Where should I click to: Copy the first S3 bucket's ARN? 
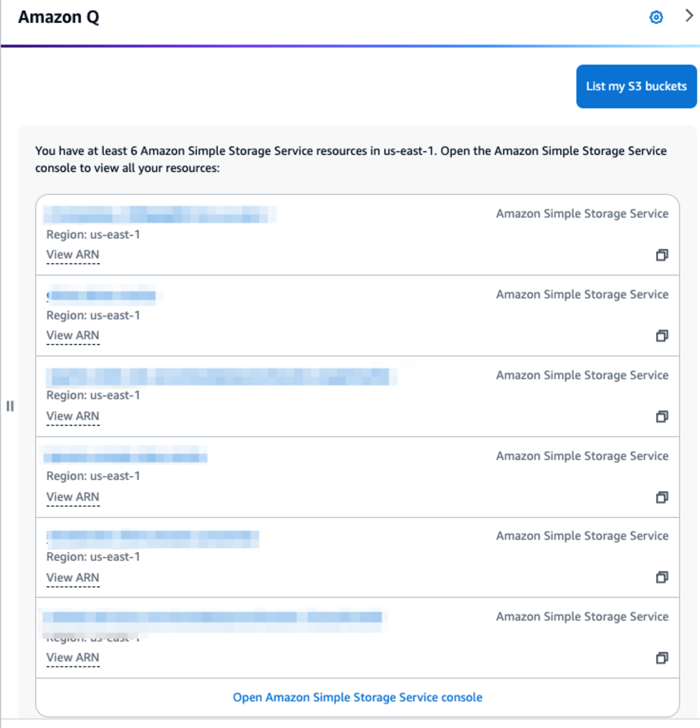click(x=662, y=255)
